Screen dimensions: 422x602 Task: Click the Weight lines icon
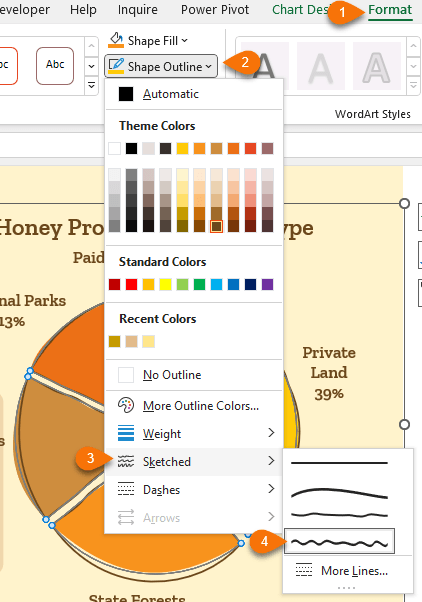pyautogui.click(x=126, y=433)
